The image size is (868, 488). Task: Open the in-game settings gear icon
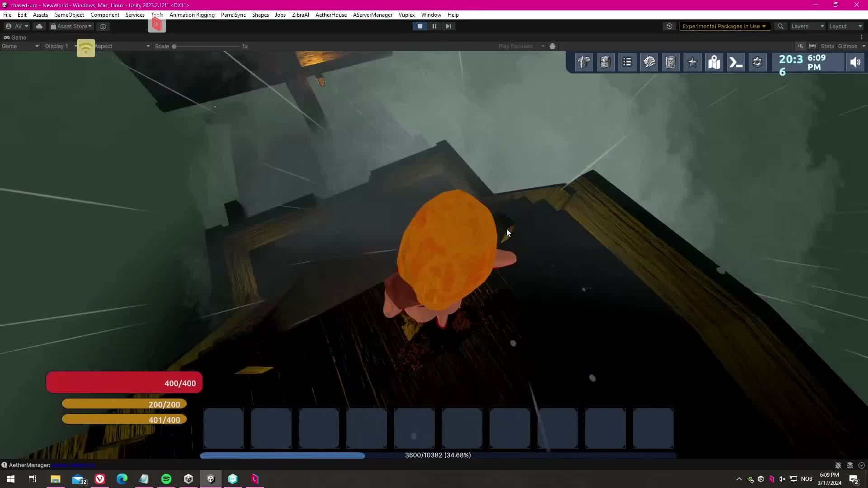(757, 62)
